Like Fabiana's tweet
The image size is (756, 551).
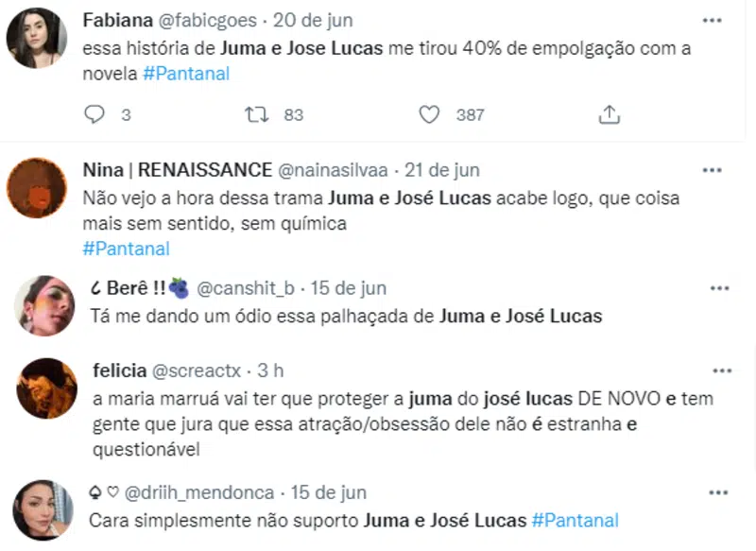(430, 113)
